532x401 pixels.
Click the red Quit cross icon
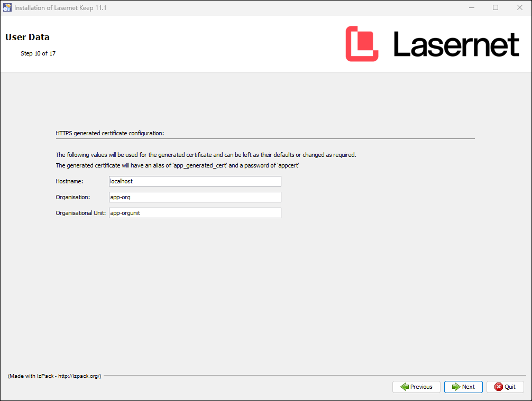click(x=498, y=387)
